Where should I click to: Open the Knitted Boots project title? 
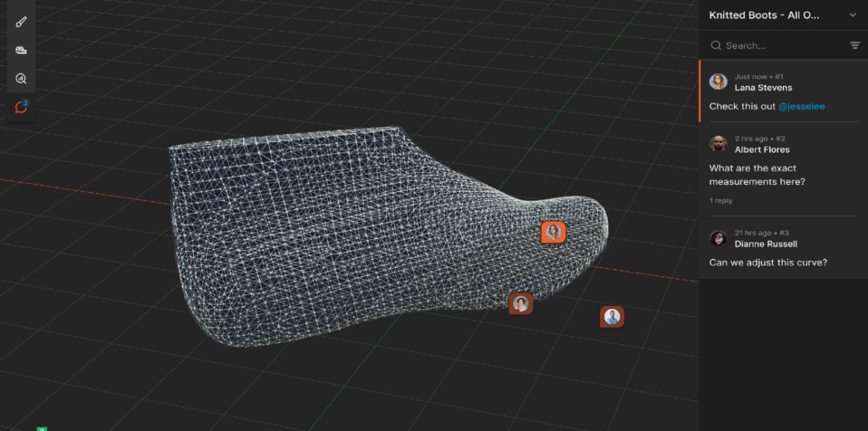coord(764,15)
